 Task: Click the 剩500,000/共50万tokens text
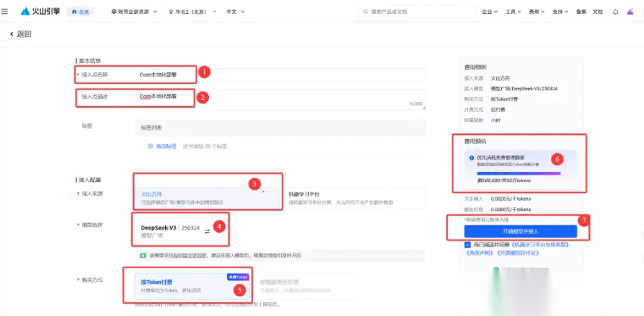504,181
